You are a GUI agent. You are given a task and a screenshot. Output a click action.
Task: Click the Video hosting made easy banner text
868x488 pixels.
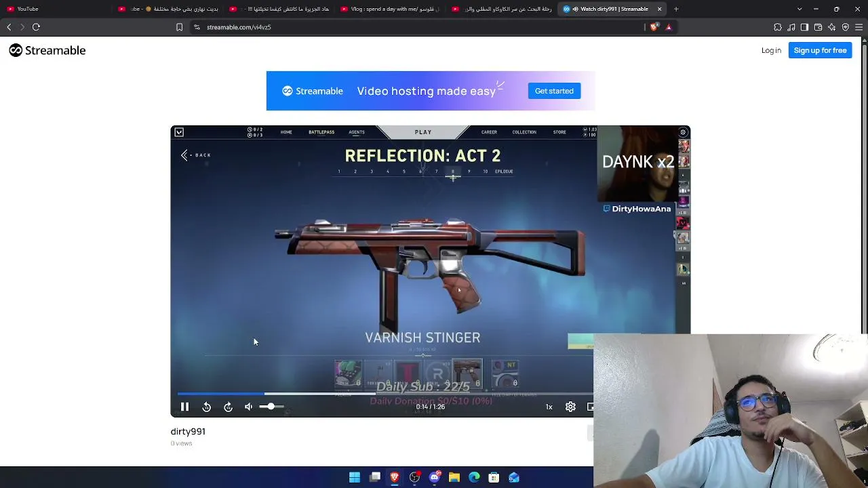tap(427, 91)
